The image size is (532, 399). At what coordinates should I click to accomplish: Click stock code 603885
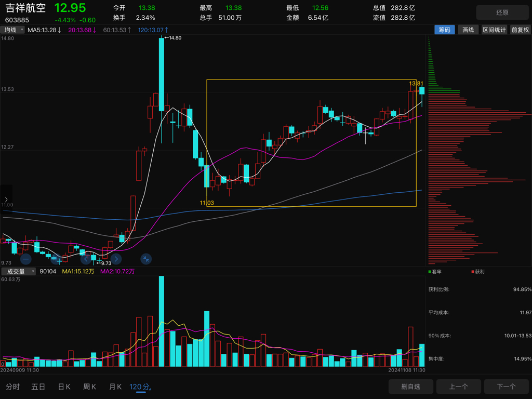click(x=17, y=20)
